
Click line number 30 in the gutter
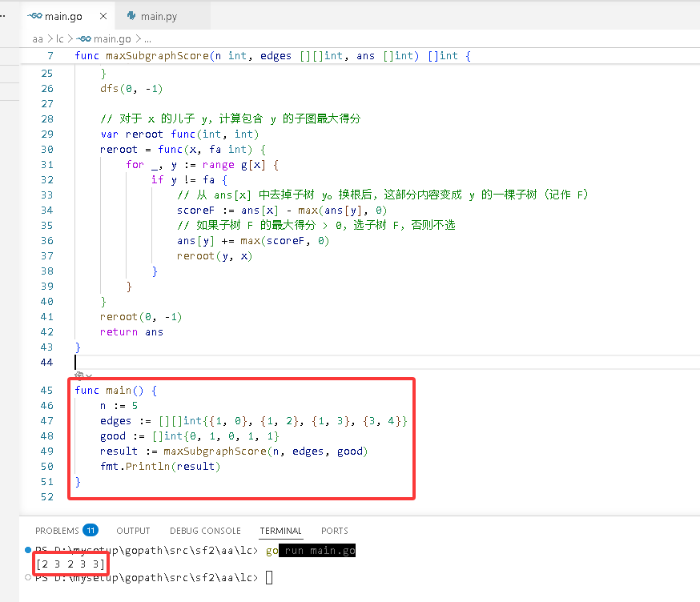pos(47,150)
